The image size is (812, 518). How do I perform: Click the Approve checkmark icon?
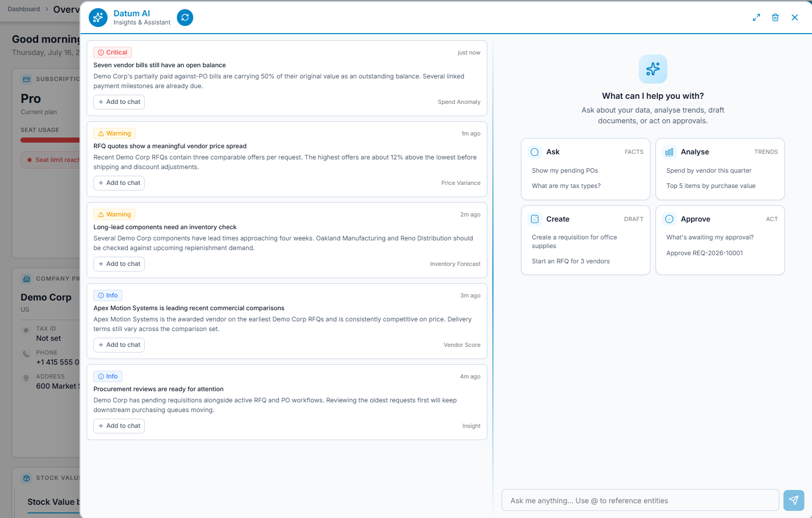point(669,219)
